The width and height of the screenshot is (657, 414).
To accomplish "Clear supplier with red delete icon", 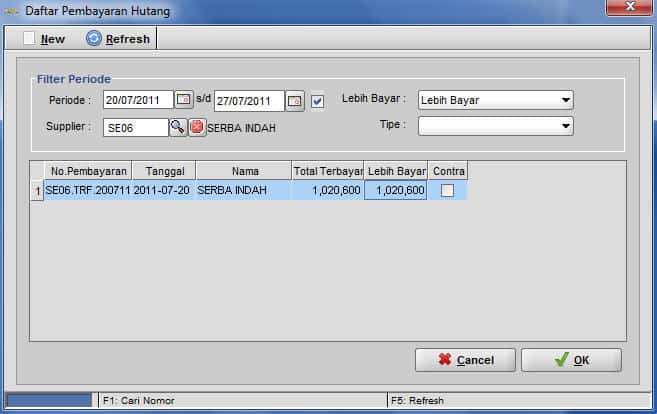I will point(197,127).
